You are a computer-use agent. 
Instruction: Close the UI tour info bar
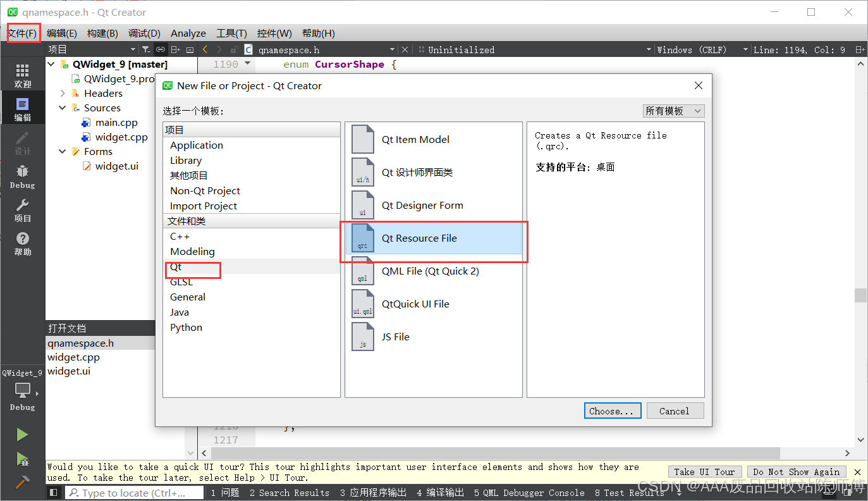click(857, 472)
